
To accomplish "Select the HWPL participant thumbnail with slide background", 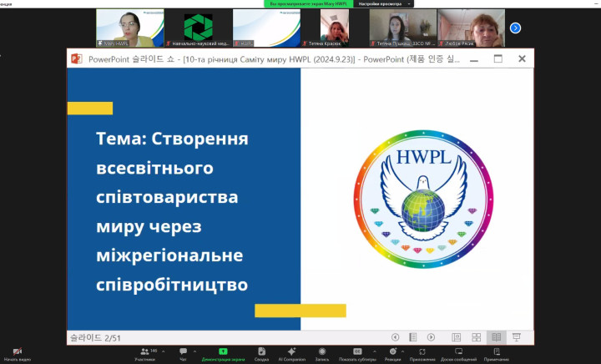I will pos(266,28).
